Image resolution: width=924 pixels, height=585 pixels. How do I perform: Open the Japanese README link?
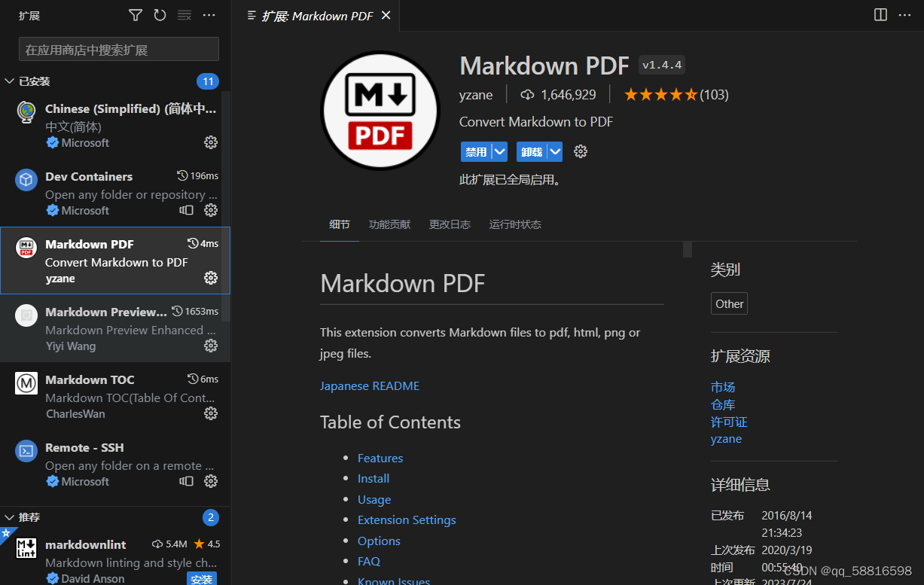coord(370,385)
